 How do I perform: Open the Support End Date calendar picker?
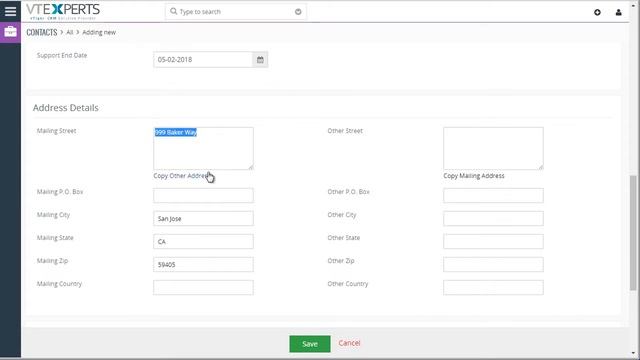click(260, 60)
